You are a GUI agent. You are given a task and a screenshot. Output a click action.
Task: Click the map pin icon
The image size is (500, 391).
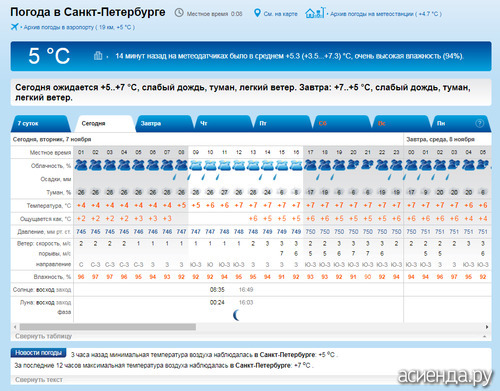(257, 13)
